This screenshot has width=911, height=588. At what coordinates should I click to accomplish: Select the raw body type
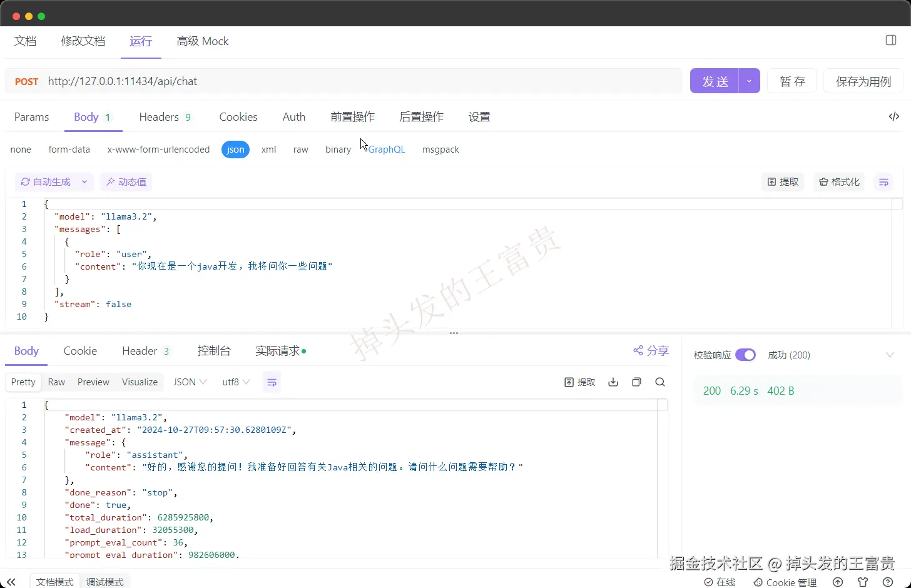coord(301,150)
